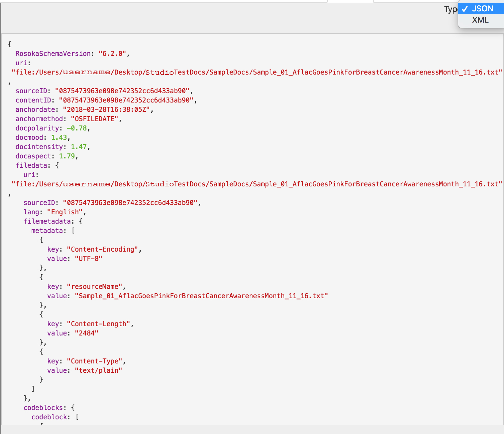Click the contentID key
This screenshot has width=504, height=434.
[33, 100]
